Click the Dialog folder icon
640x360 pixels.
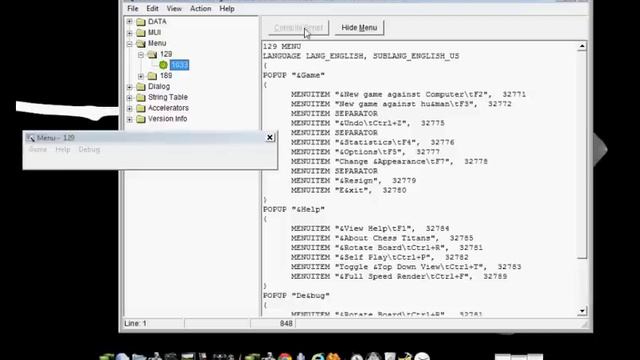pyautogui.click(x=141, y=87)
